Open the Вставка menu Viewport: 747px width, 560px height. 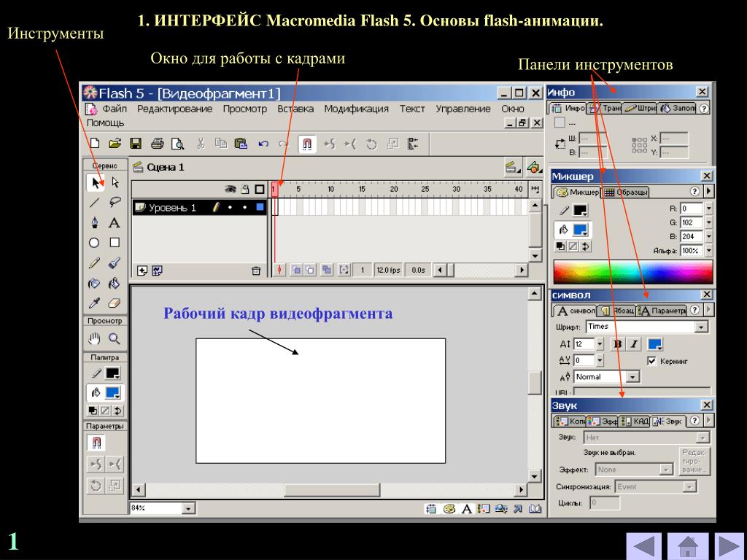295,109
